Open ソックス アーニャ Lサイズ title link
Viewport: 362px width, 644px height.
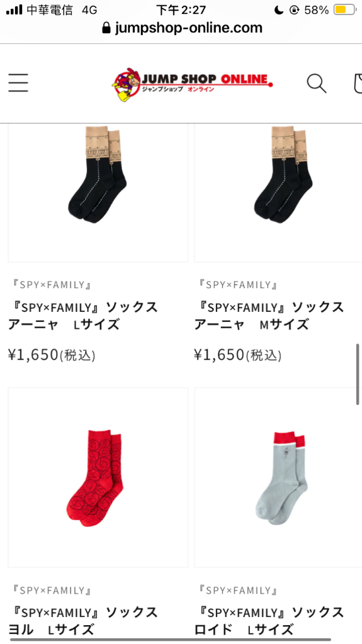83,316
